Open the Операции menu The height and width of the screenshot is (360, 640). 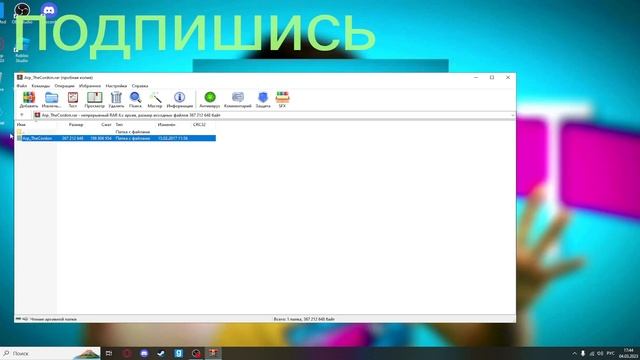coord(64,86)
